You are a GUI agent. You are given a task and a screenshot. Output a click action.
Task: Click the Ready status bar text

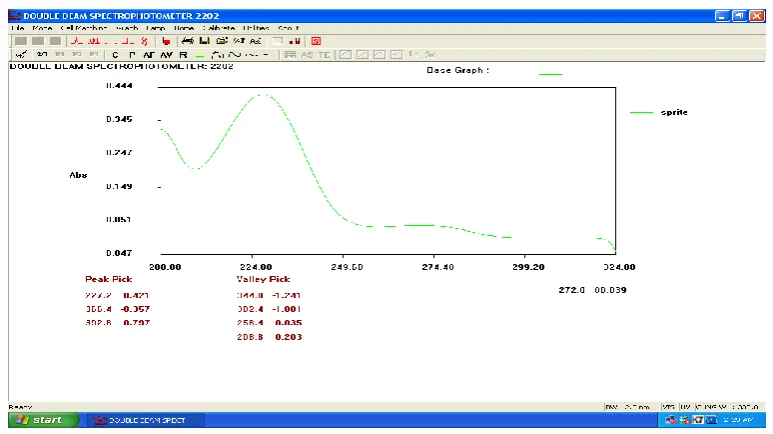tap(20, 407)
